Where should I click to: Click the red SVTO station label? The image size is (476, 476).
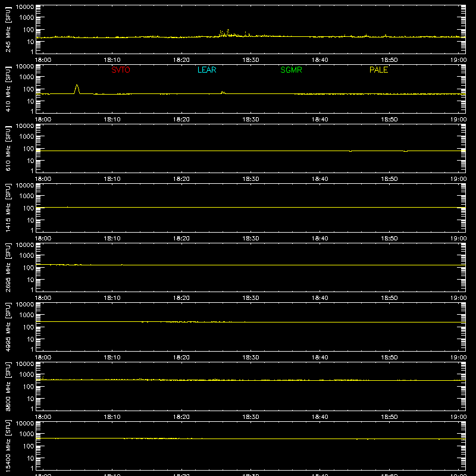click(x=121, y=70)
